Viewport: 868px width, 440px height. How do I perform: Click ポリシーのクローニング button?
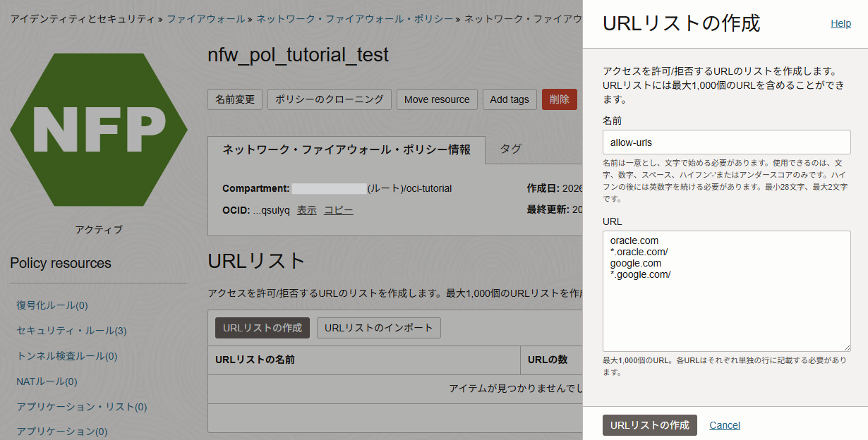tap(329, 99)
